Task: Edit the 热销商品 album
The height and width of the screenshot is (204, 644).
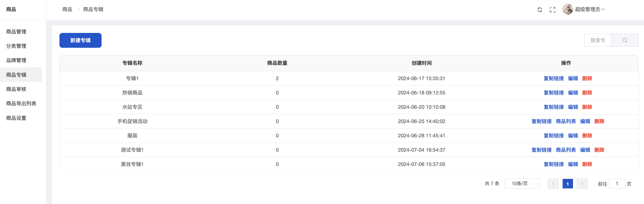Action: pyautogui.click(x=573, y=93)
